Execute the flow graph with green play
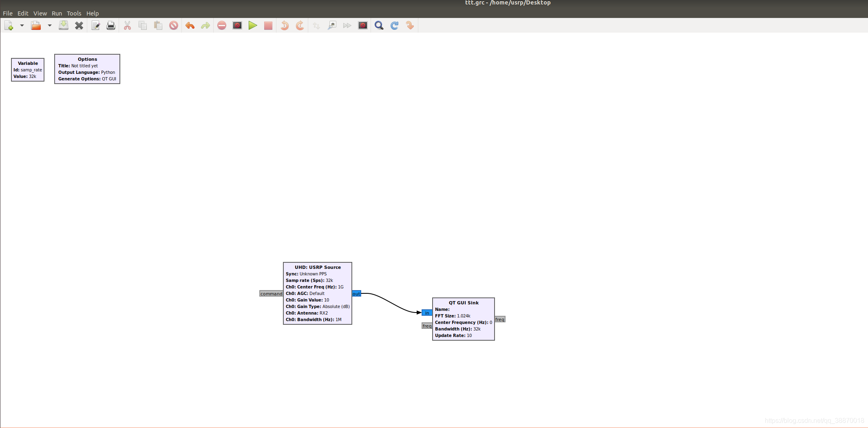 (253, 26)
